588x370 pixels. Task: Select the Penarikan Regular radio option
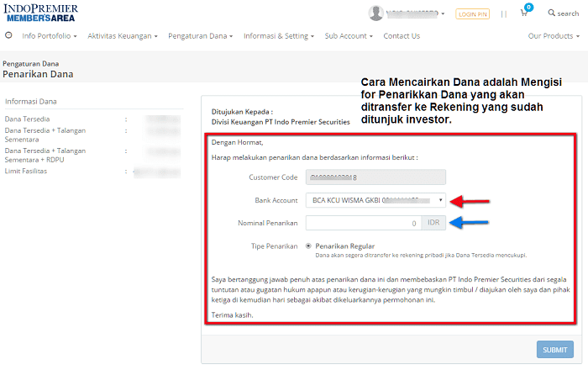coord(308,246)
